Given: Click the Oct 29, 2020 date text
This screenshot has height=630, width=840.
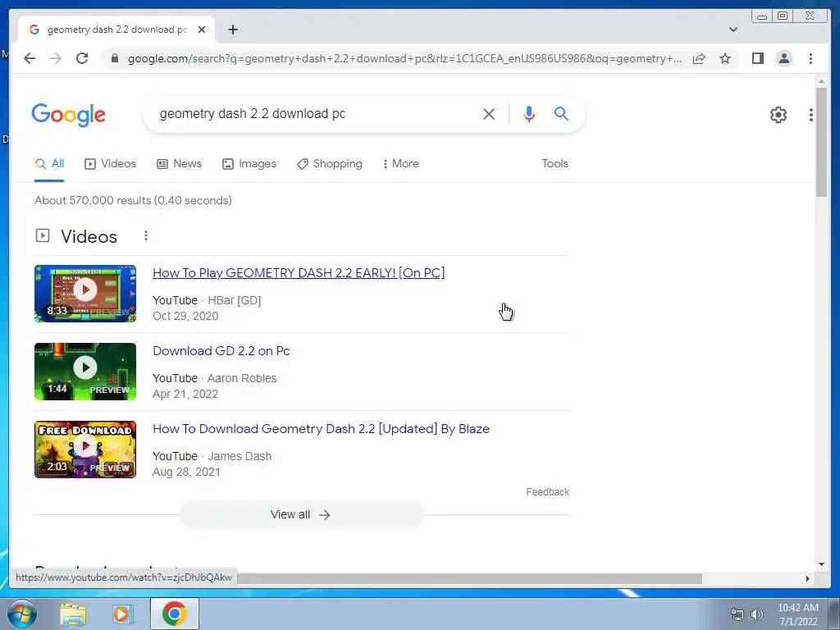Looking at the screenshot, I should 185,316.
